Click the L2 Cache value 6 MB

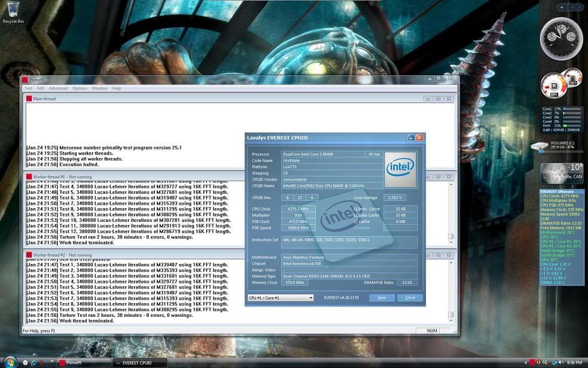[400, 221]
